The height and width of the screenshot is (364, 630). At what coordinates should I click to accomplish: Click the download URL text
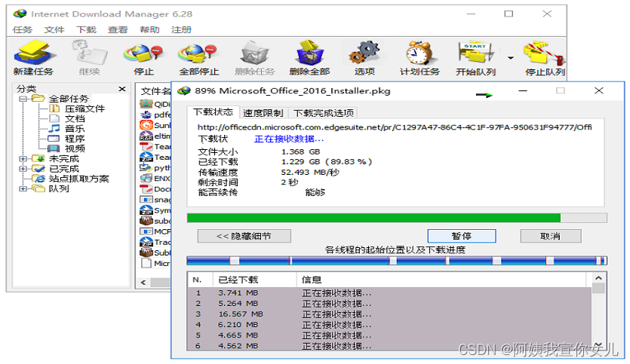(x=394, y=127)
